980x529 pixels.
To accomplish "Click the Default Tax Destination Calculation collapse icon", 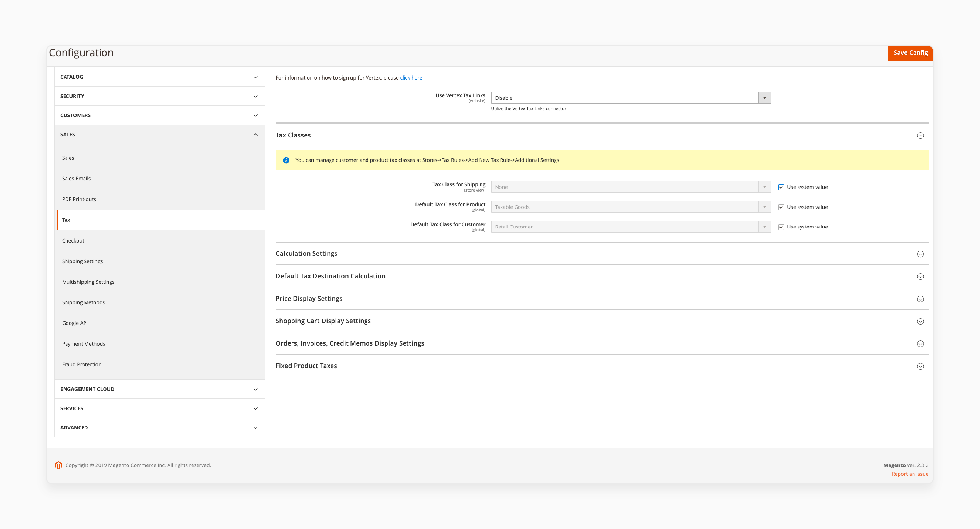I will pyautogui.click(x=920, y=276).
